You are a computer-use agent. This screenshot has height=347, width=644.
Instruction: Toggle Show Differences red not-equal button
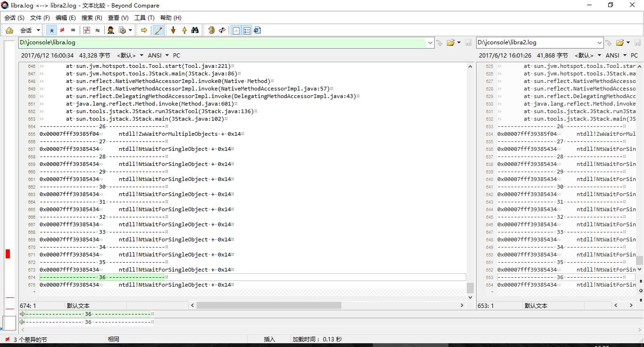click(x=62, y=30)
